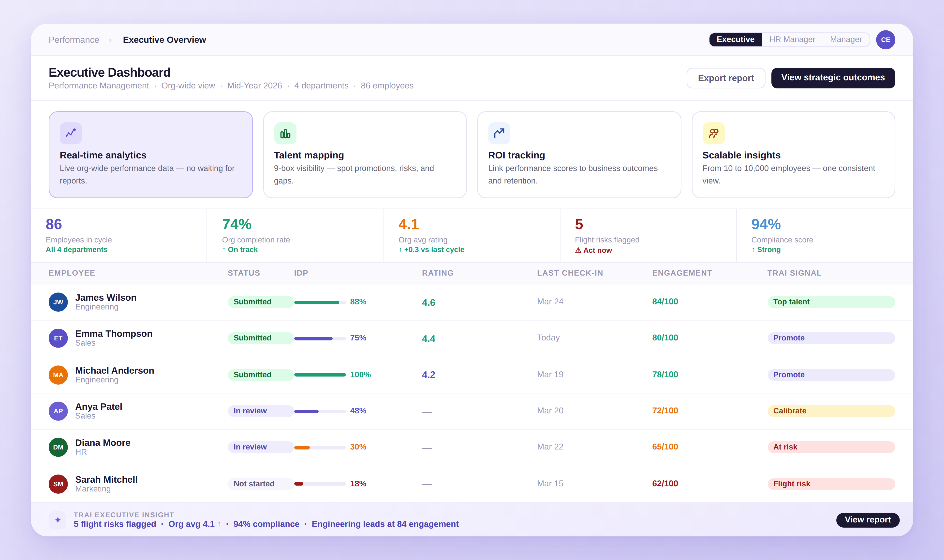Screen dimensions: 944x560
Task: Go to Performance breadcrumb
Action: [x=74, y=40]
